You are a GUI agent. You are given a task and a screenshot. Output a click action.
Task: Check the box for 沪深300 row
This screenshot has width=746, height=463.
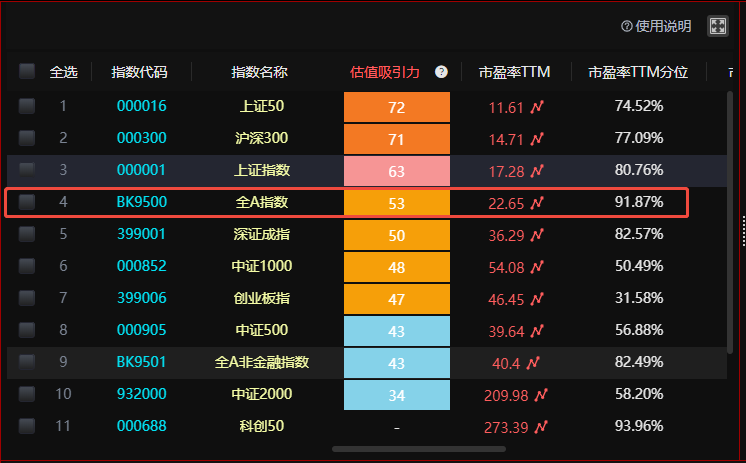pos(27,138)
